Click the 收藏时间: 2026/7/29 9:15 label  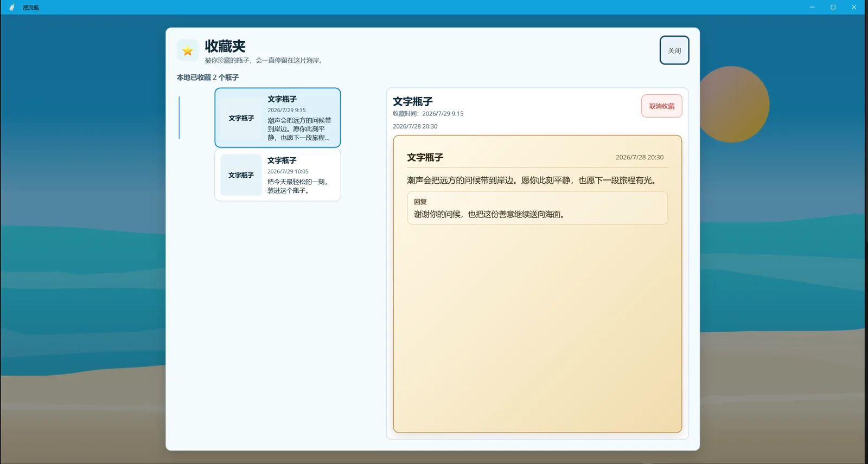tap(428, 114)
